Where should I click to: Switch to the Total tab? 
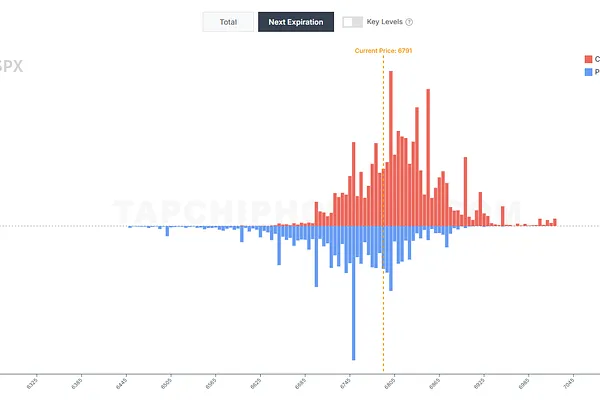228,22
